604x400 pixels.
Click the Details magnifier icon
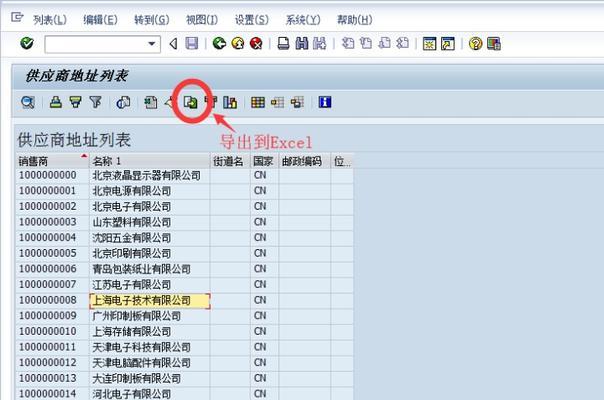pos(28,103)
